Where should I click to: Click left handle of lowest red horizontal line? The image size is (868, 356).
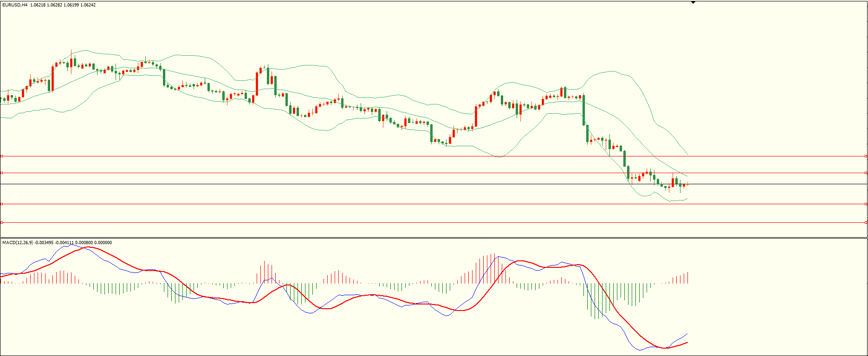coord(2,223)
